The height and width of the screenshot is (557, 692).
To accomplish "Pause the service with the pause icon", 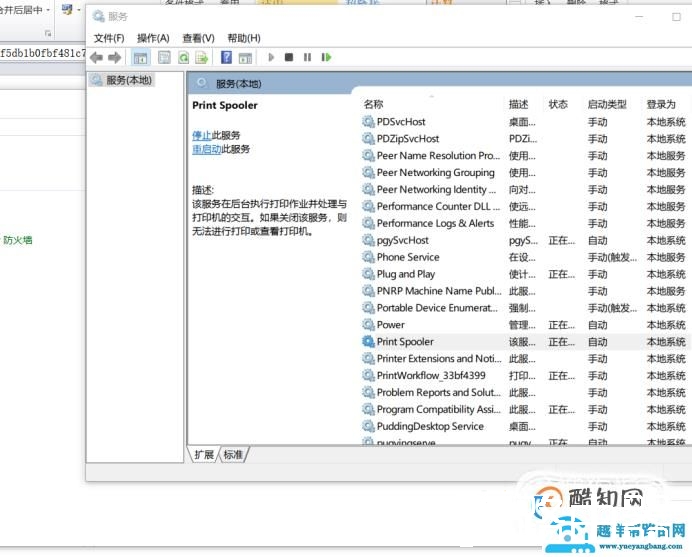I will 308,57.
